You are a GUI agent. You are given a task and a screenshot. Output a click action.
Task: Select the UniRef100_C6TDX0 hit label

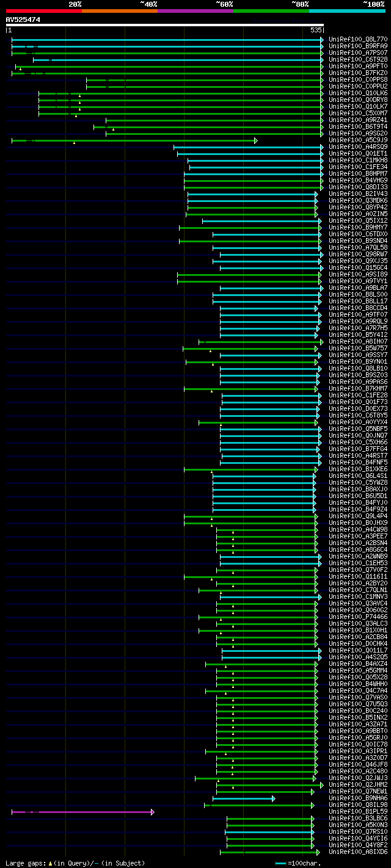[x=358, y=234]
